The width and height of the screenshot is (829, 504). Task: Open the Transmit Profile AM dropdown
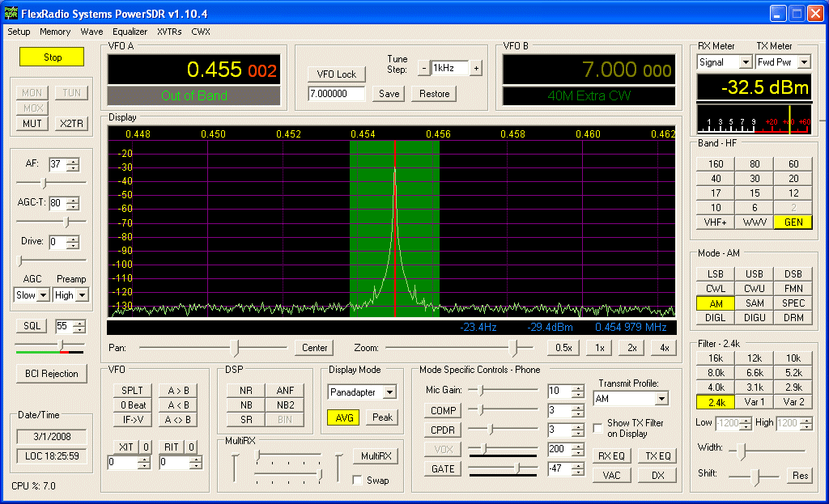pyautogui.click(x=661, y=399)
